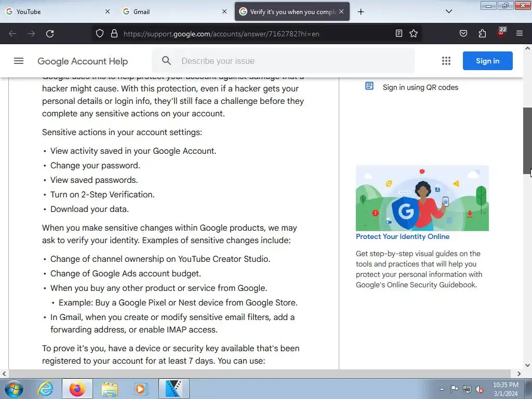The width and height of the screenshot is (532, 399).
Task: Click the red extension badge showing 22
Action: pyautogui.click(x=501, y=32)
